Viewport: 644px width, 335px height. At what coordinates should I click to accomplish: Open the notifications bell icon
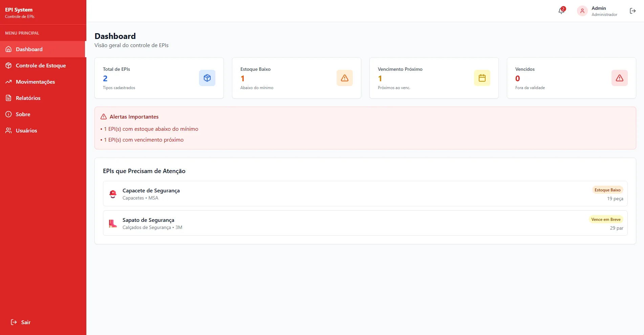(x=561, y=11)
